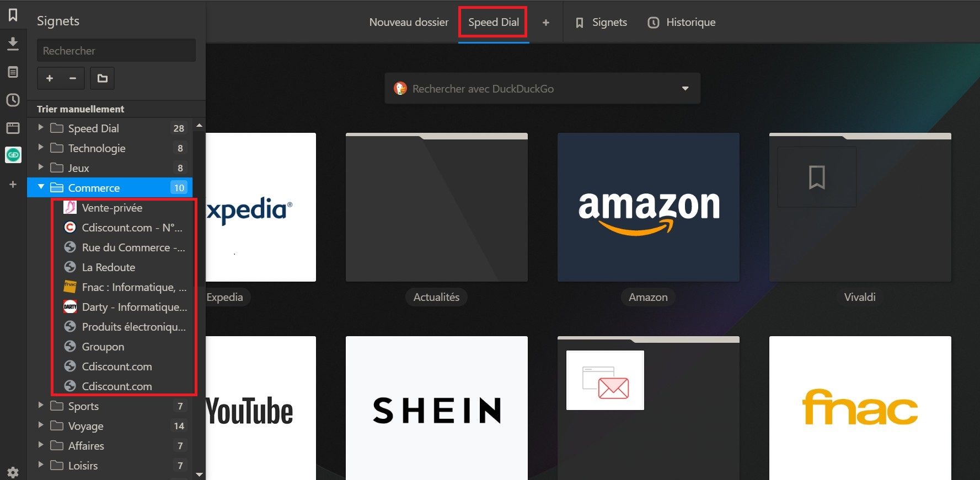Expand the Affaires folder
980x480 pixels.
tap(41, 445)
